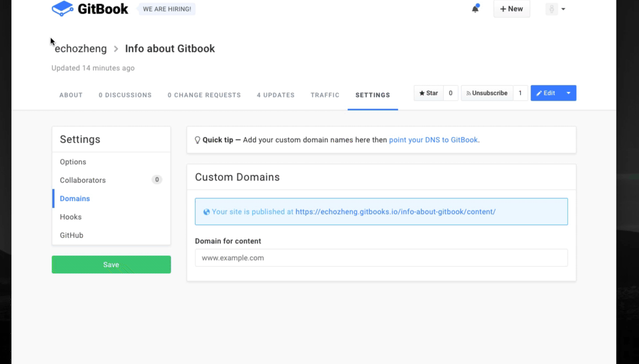Click the green Save button
Screen dimensions: 639x364
point(111,265)
